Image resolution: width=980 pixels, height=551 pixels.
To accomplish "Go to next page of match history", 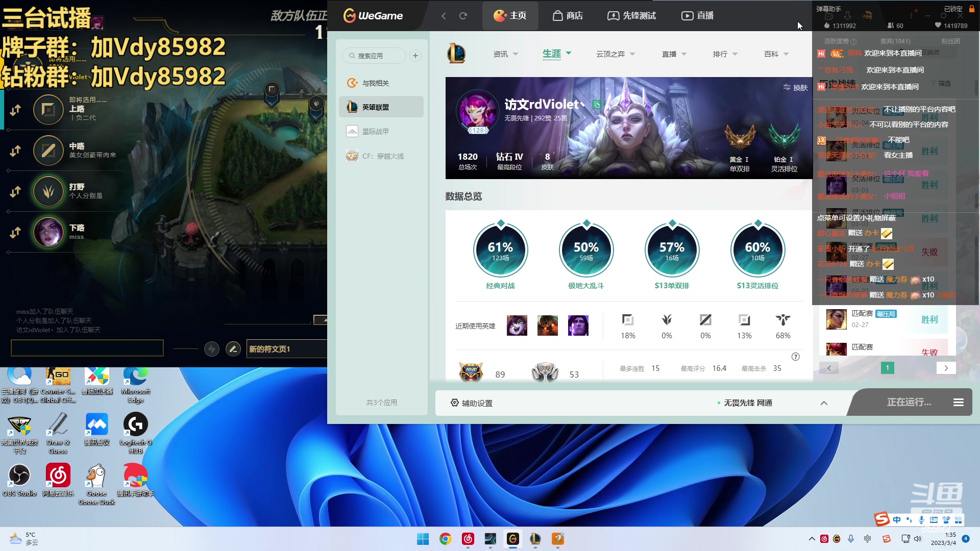I will 946,368.
